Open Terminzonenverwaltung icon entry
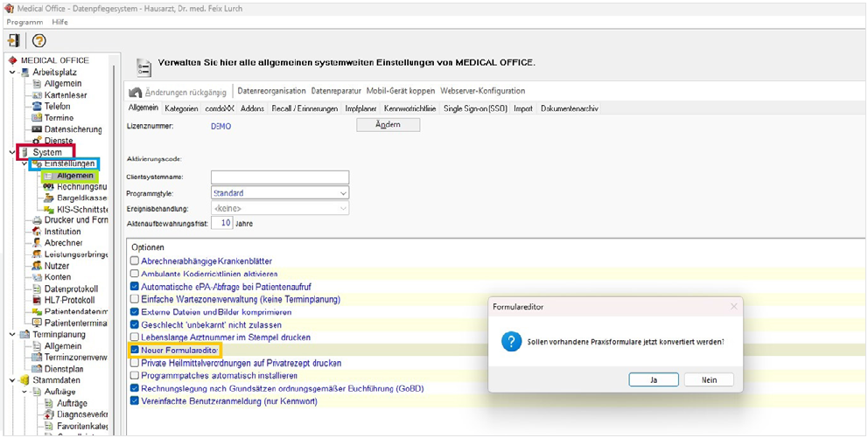 pos(37,358)
